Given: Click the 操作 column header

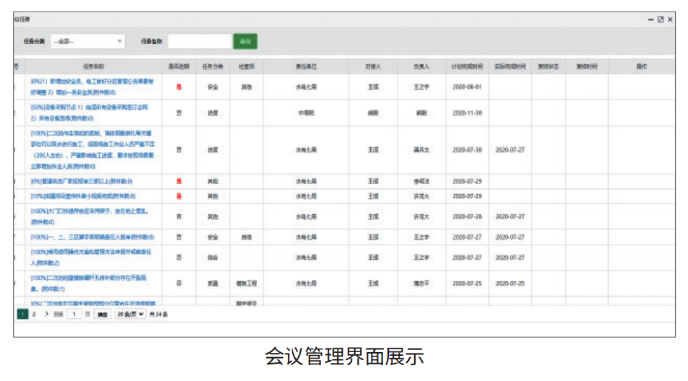Looking at the screenshot, I should (x=641, y=67).
